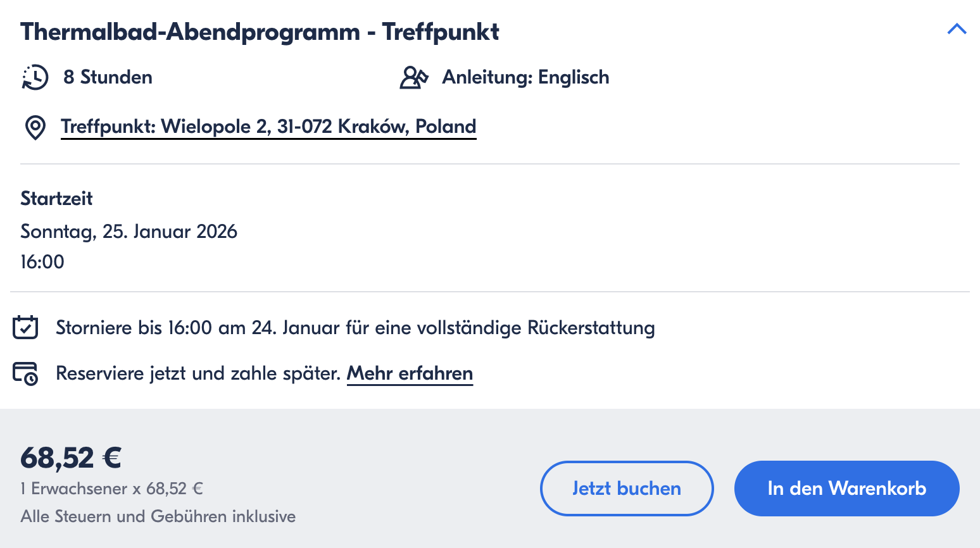This screenshot has width=980, height=548.
Task: Click the 8 Stunden duration text
Action: click(x=108, y=77)
